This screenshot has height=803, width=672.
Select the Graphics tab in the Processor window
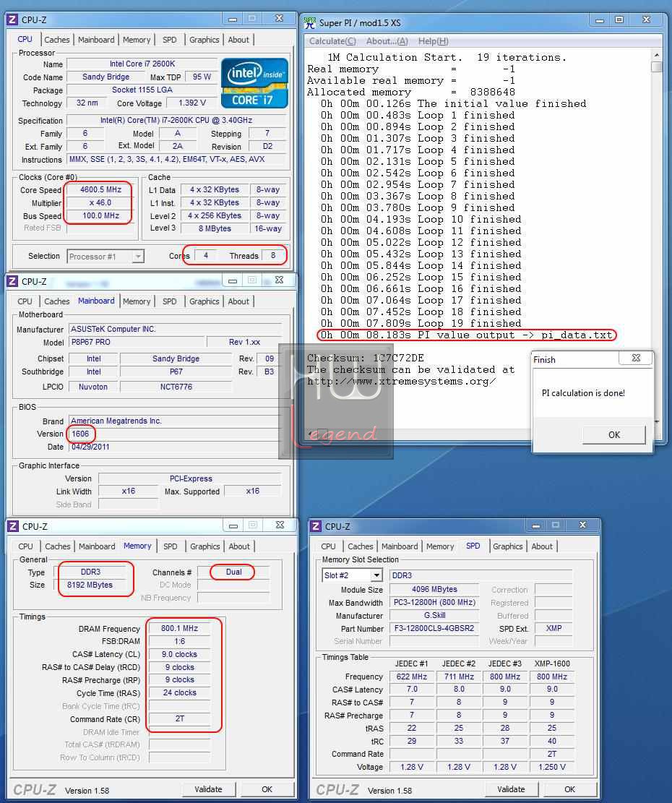click(204, 40)
